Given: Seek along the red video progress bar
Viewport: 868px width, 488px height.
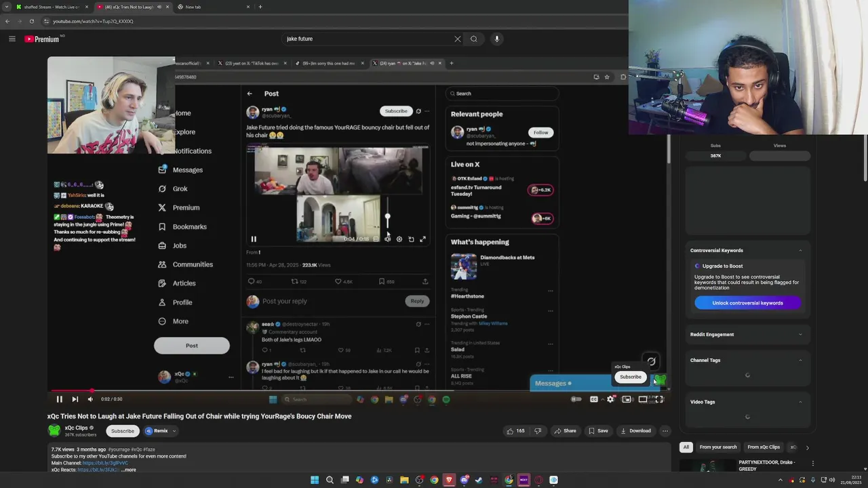Looking at the screenshot, I should [357, 390].
